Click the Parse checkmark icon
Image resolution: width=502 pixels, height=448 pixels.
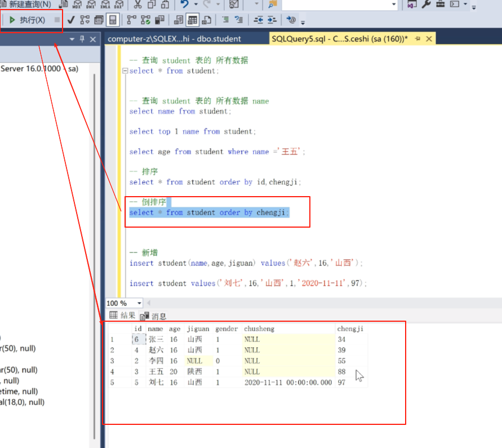pos(71,20)
